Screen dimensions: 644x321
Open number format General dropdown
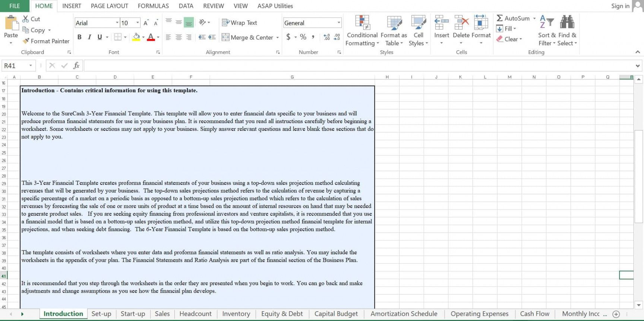[339, 23]
